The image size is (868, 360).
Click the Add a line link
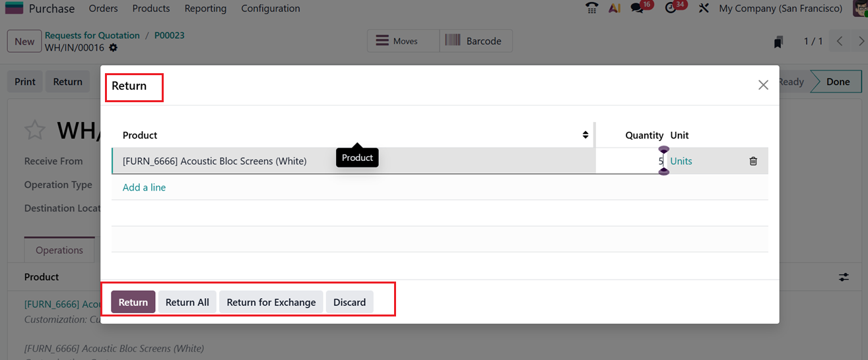[144, 187]
